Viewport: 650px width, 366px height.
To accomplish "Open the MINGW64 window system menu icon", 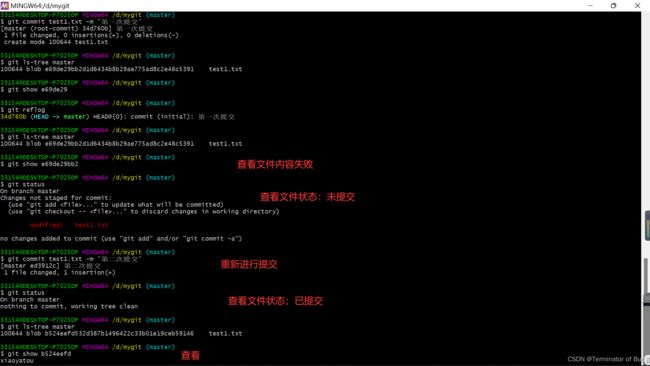I will pyautogui.click(x=5, y=5).
